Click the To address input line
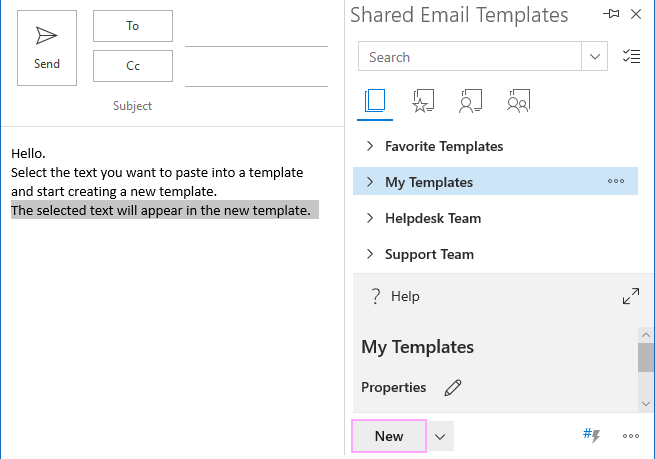The image size is (655, 459). [x=256, y=38]
